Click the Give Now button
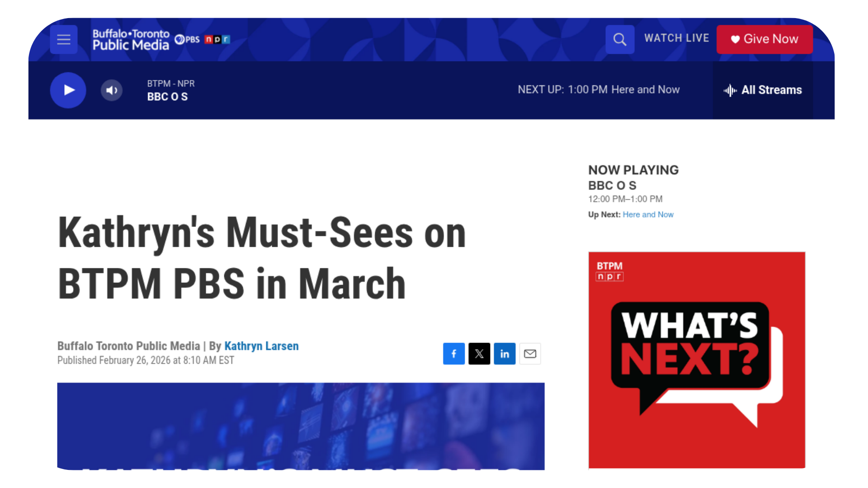The width and height of the screenshot is (868, 488). coord(764,39)
